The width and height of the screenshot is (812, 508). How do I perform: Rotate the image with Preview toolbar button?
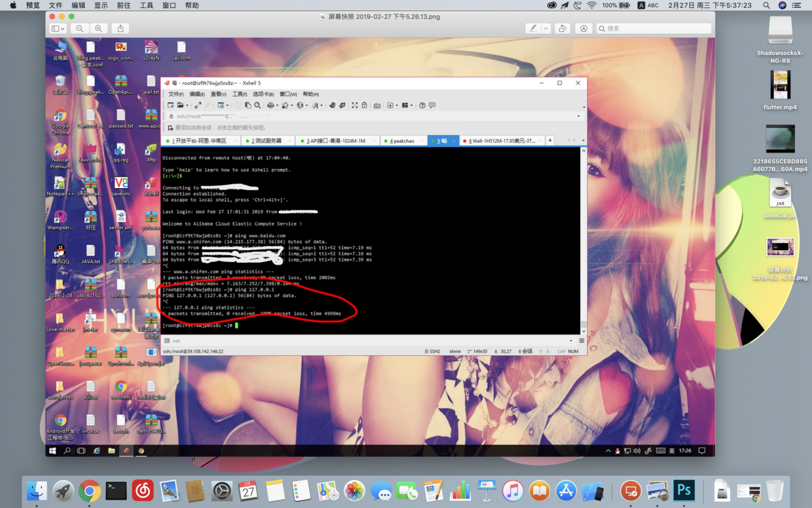(x=563, y=28)
